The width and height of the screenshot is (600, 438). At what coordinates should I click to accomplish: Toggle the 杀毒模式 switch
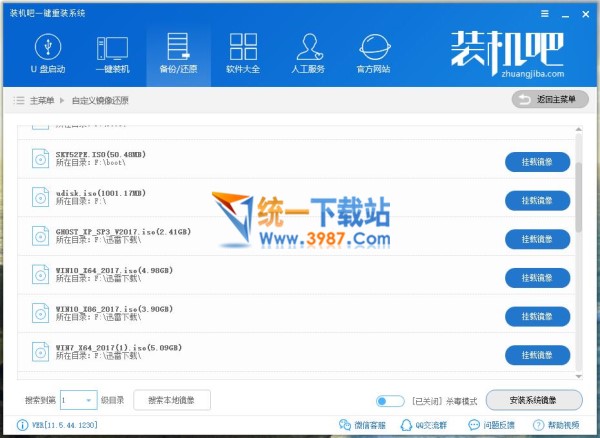tap(390, 401)
